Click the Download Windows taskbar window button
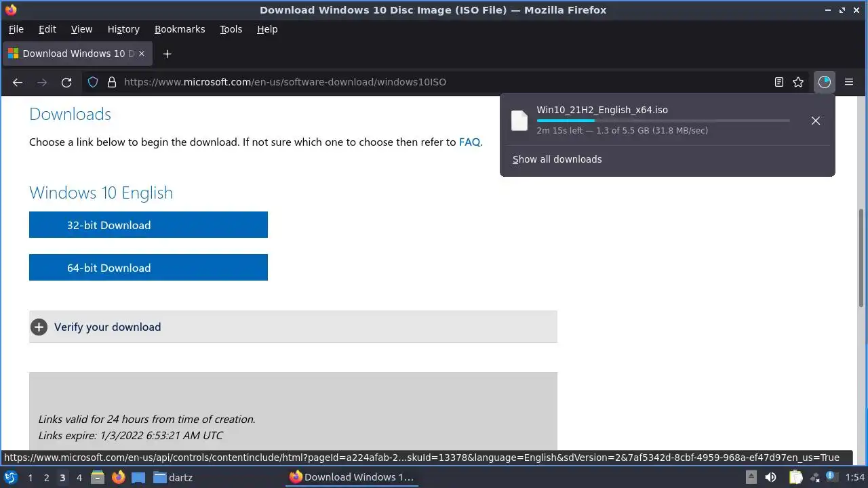 point(351,477)
